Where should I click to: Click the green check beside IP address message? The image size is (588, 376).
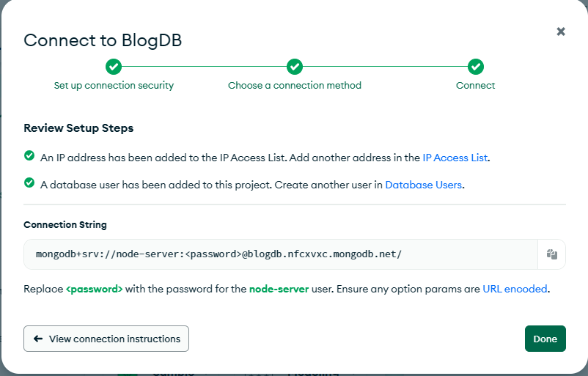pos(29,155)
